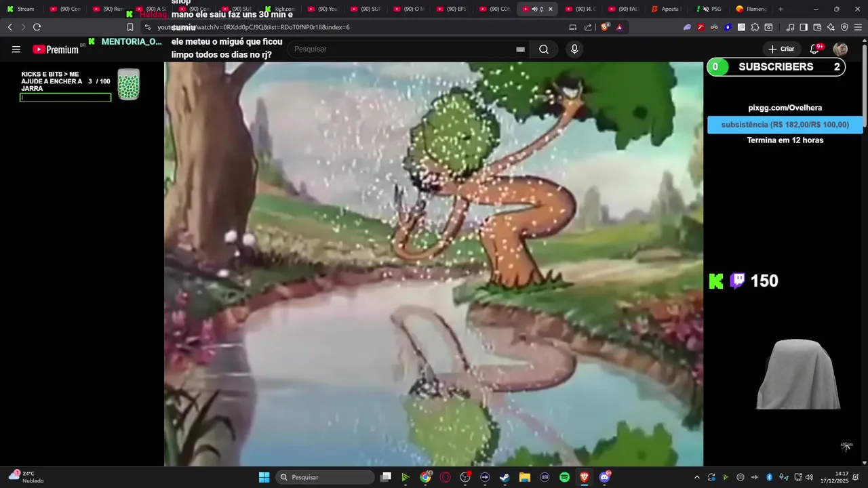Open Steam from the taskbar
The height and width of the screenshot is (488, 868).
click(x=505, y=477)
